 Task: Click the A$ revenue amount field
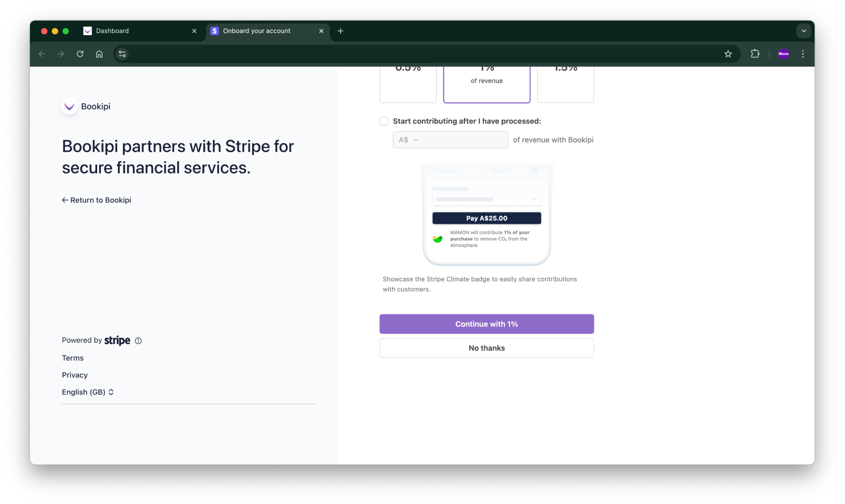coord(450,140)
